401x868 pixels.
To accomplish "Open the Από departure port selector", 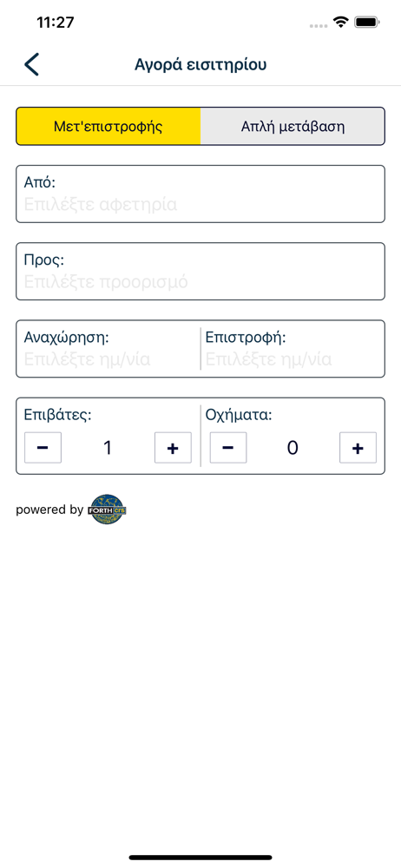I will point(200,194).
